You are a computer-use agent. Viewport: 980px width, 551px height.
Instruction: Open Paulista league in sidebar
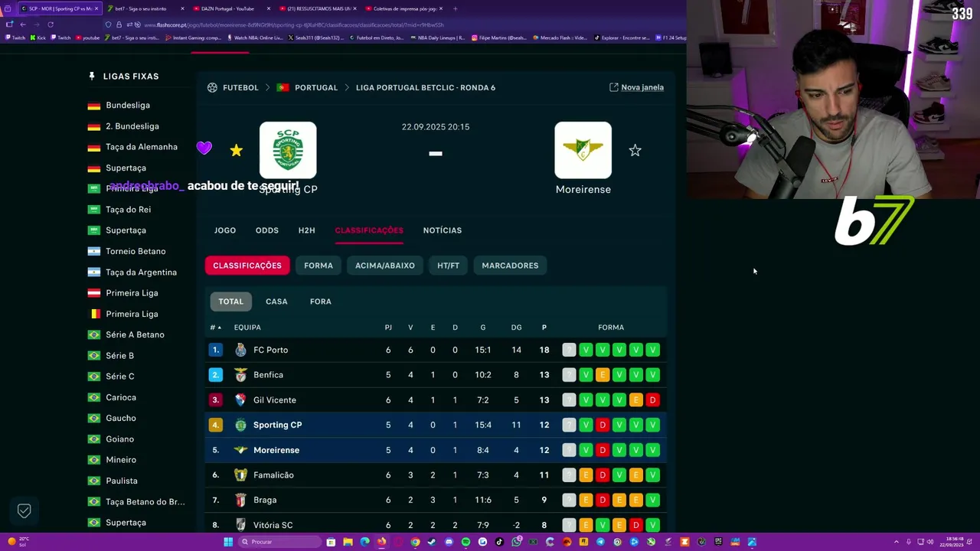pos(122,481)
